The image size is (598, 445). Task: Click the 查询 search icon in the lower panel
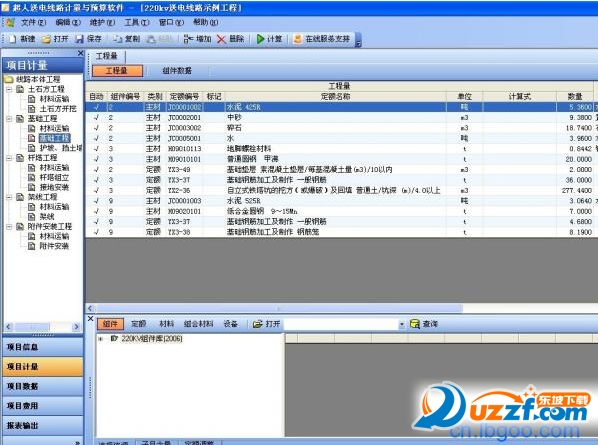(415, 324)
